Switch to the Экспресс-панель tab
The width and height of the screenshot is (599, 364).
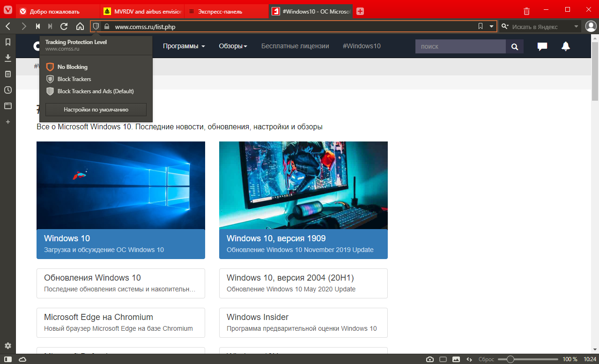click(x=227, y=11)
